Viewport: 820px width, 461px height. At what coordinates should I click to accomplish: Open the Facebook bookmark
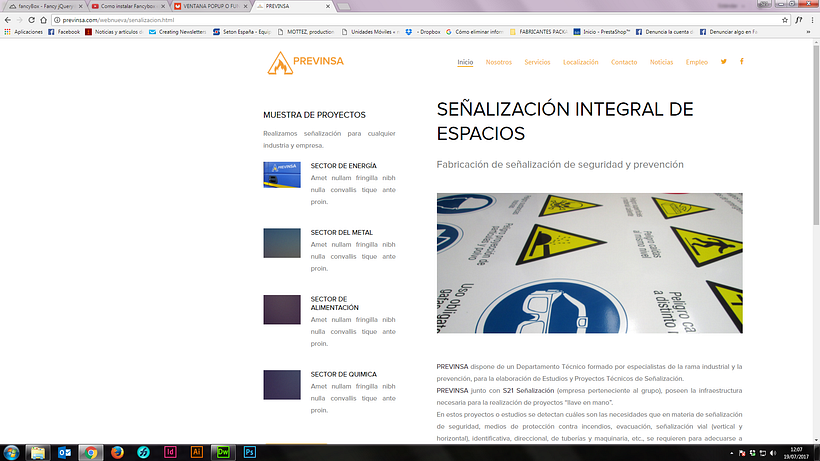(64, 32)
